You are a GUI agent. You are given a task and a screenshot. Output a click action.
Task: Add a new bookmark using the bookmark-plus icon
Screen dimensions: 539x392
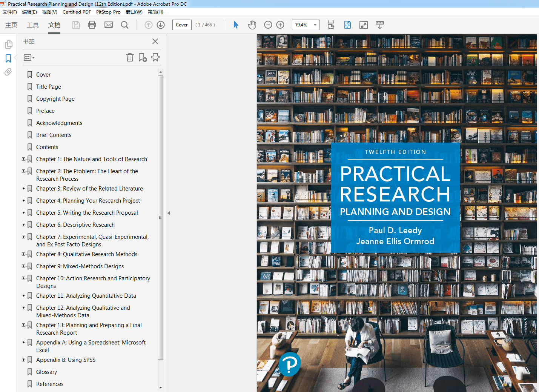[x=143, y=57]
